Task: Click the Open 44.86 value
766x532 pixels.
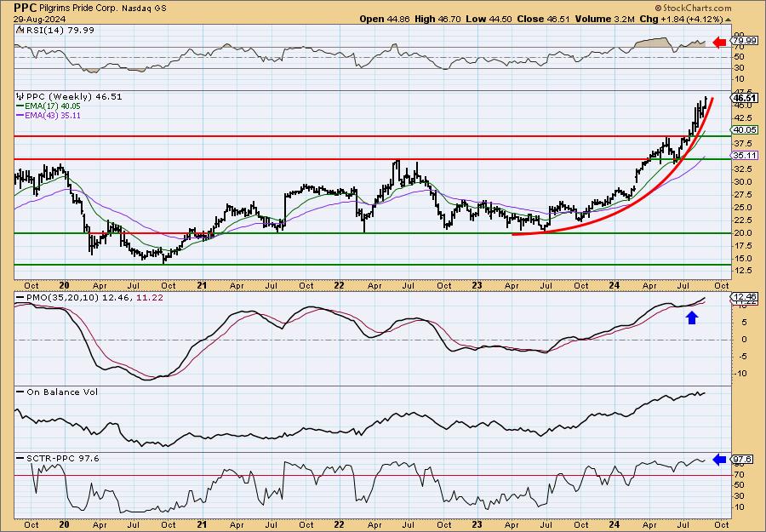Action: click(385, 19)
